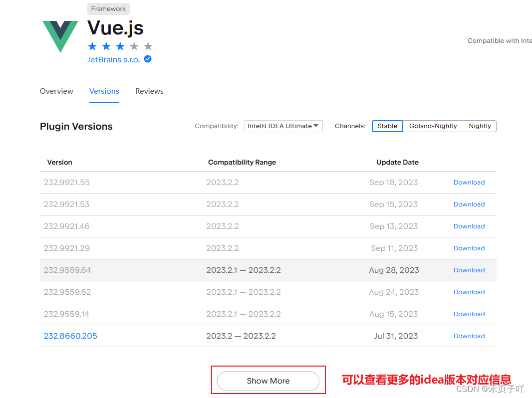Viewport: 532px width, 398px height.
Task: Click version number 232.9921.46
Action: click(66, 226)
